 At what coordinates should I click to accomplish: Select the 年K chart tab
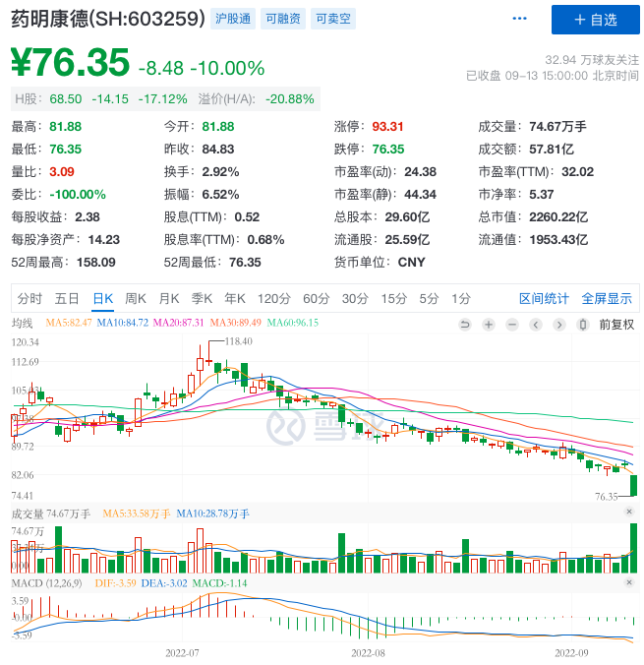pyautogui.click(x=235, y=299)
